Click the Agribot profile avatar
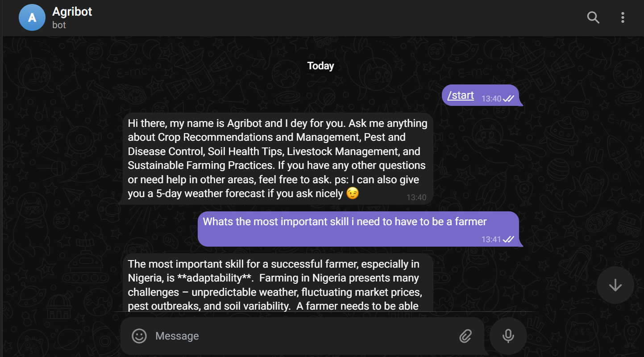644x357 pixels. 32,18
